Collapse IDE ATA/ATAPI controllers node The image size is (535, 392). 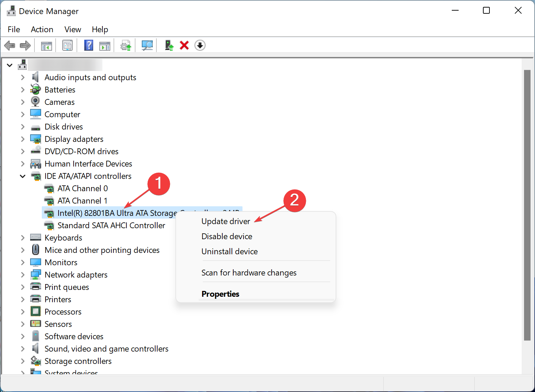(x=23, y=176)
